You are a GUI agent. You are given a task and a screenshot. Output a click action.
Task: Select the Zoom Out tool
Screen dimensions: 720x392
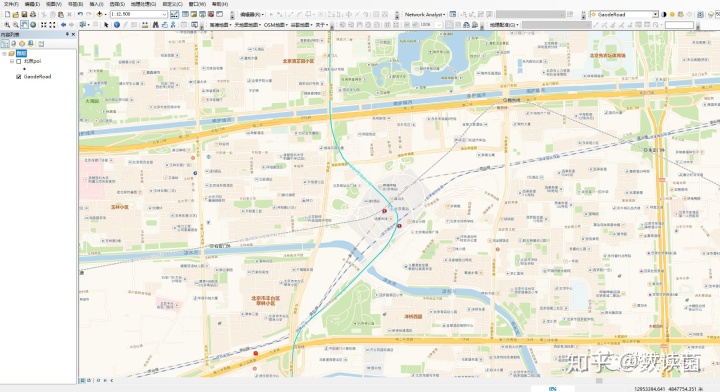point(16,24)
